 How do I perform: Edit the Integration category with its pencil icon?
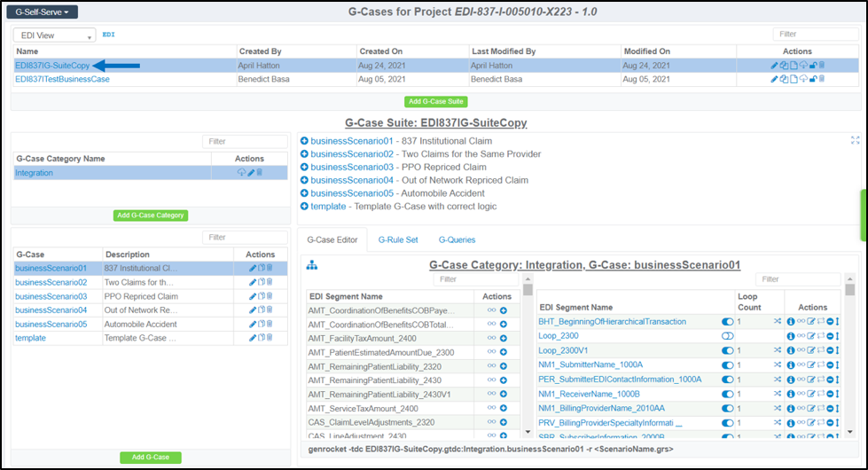(251, 173)
